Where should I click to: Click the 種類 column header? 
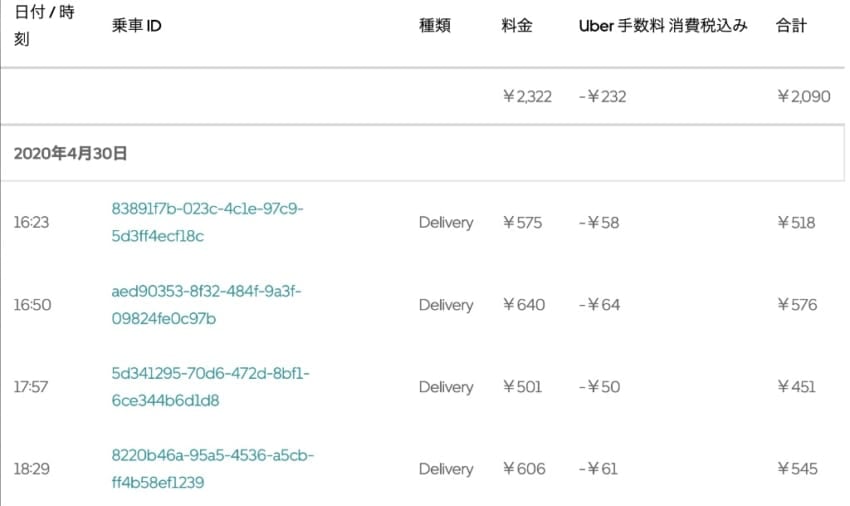(x=434, y=26)
